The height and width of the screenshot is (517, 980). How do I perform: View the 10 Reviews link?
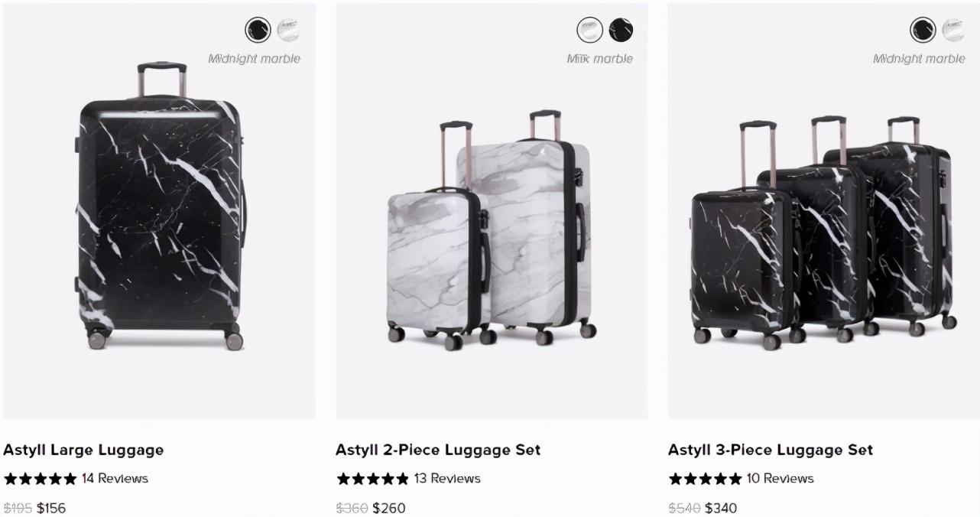coord(780,479)
